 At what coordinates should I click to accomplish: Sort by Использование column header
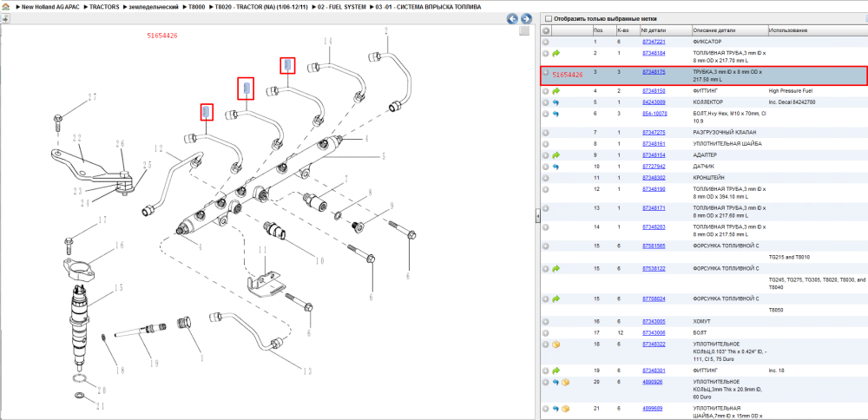tap(817, 30)
